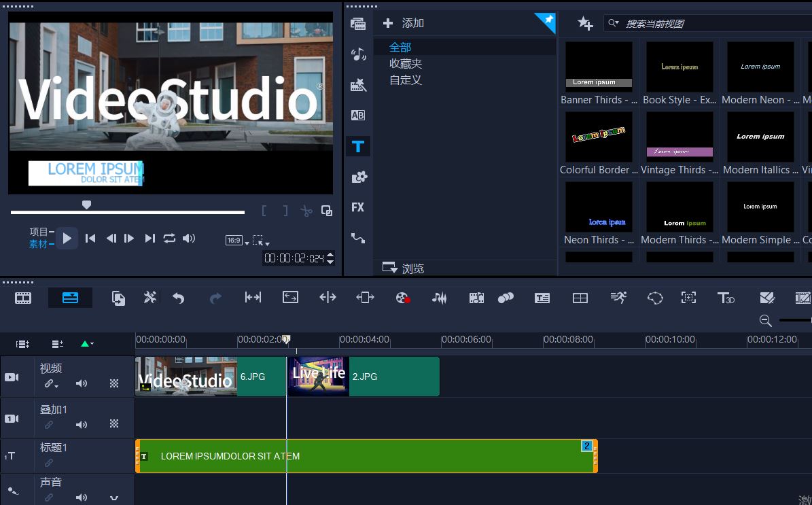Viewport: 812px width, 505px height.
Task: Click the 添加 add folder button
Action: [404, 23]
